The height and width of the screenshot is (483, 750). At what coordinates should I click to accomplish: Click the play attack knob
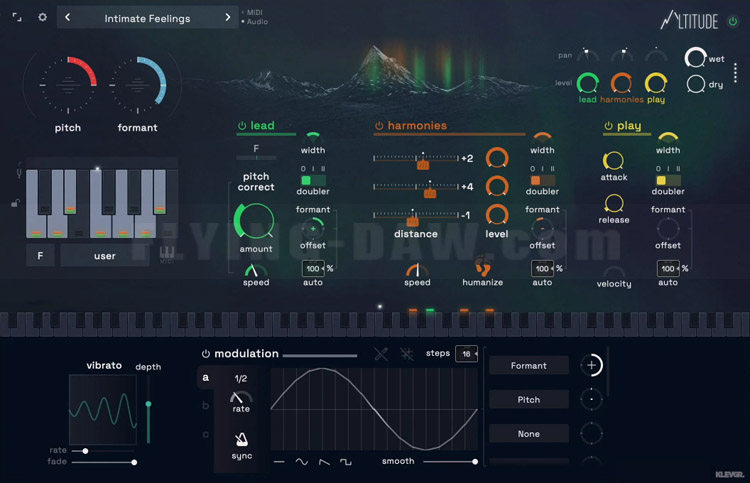(614, 161)
